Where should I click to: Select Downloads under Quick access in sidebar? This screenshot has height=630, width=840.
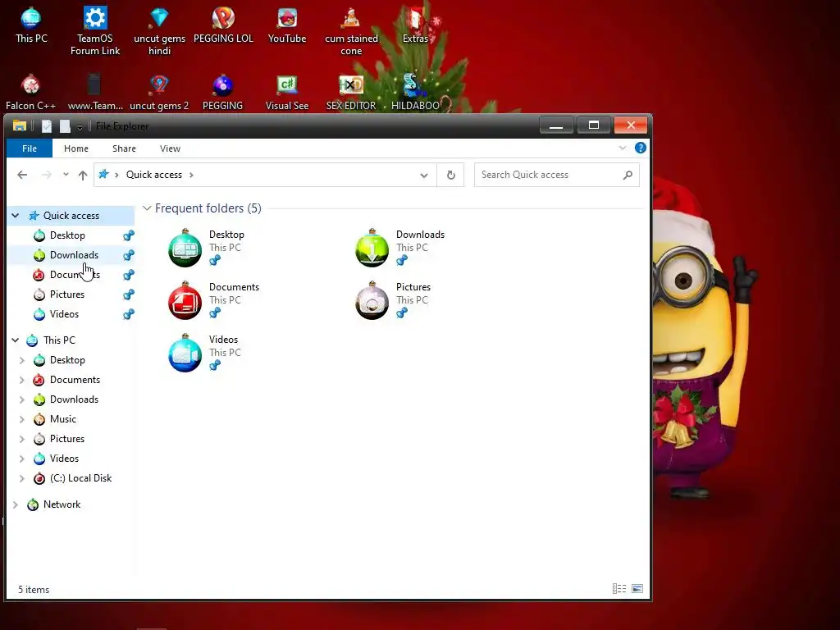coord(74,255)
